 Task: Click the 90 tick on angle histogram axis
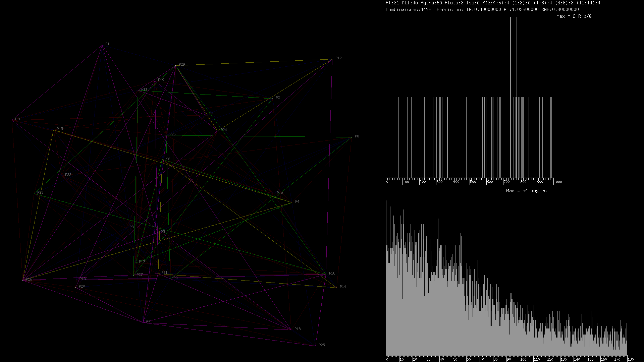point(509,360)
